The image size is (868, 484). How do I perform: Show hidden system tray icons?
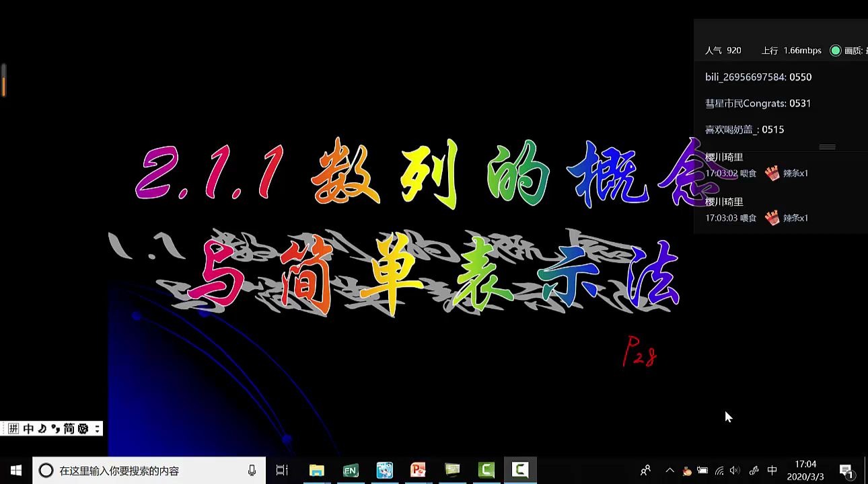670,471
